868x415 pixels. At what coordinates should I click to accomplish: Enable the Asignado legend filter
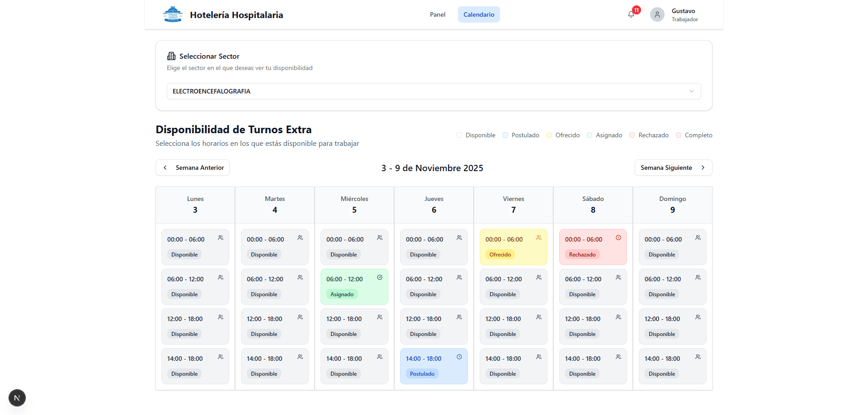[x=590, y=135]
